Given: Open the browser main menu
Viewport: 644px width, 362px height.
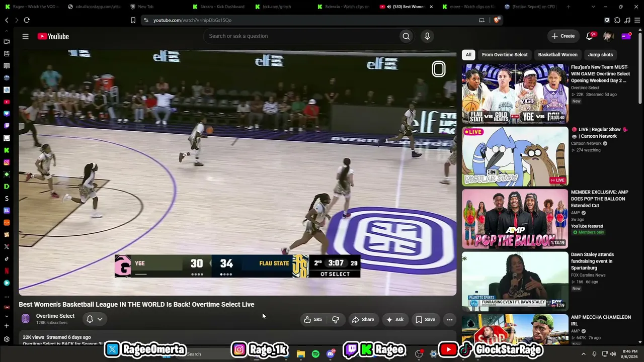Looking at the screenshot, I should coord(637,20).
